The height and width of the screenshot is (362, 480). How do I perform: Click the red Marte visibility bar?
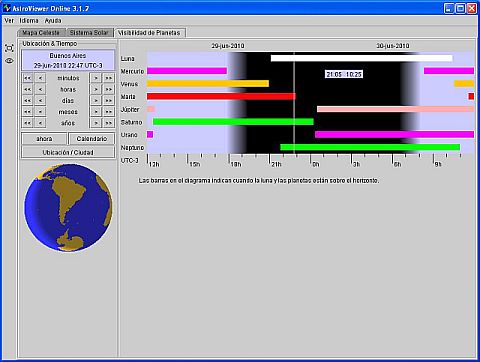pyautogui.click(x=221, y=96)
